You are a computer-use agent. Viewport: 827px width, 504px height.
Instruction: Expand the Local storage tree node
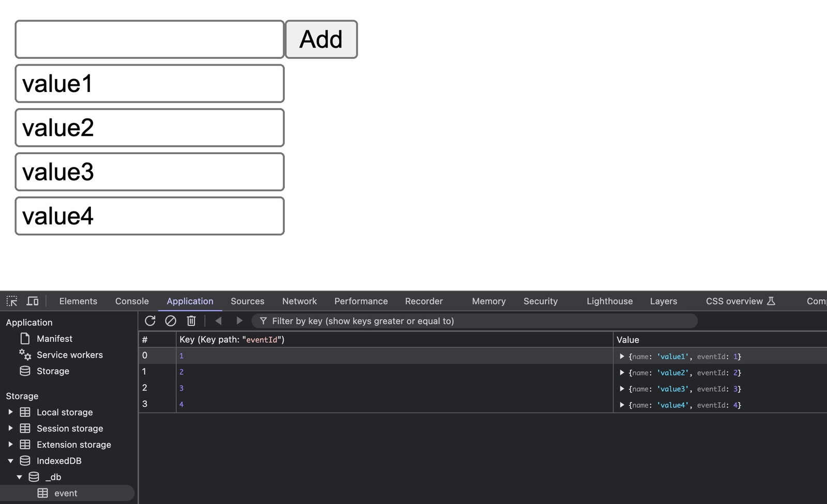10,412
